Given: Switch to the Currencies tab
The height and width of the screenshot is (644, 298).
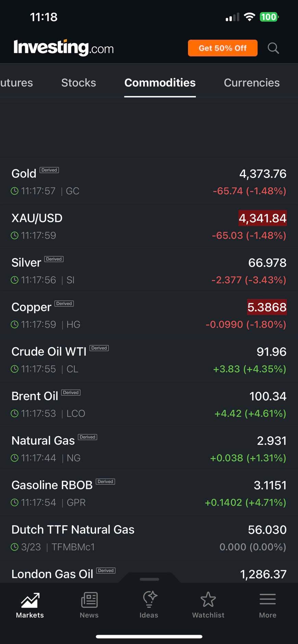Looking at the screenshot, I should [251, 83].
